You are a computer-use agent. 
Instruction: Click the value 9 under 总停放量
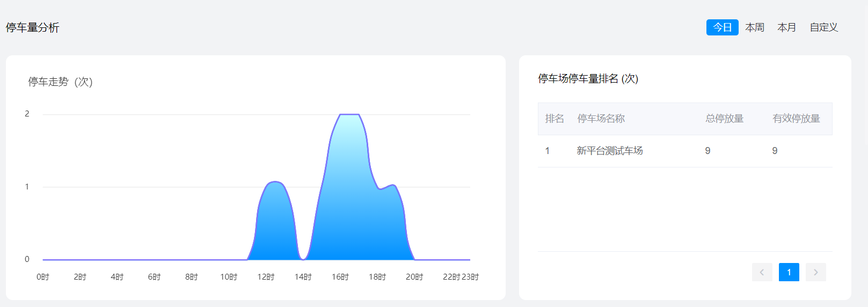[x=707, y=151]
